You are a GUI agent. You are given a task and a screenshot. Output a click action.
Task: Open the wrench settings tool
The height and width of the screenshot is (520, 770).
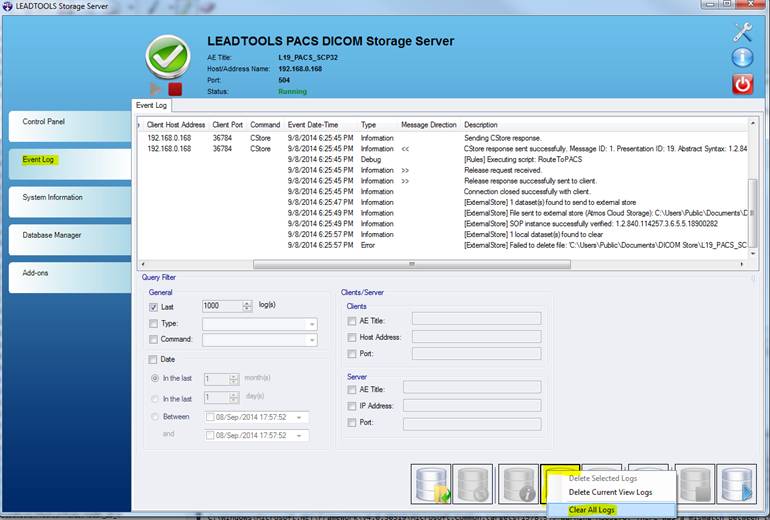click(741, 31)
